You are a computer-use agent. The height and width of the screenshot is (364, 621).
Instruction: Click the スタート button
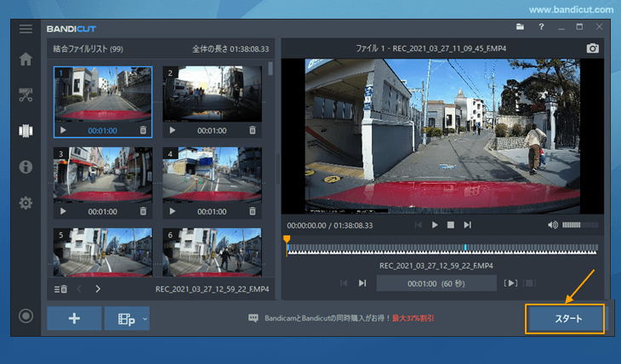(x=565, y=318)
